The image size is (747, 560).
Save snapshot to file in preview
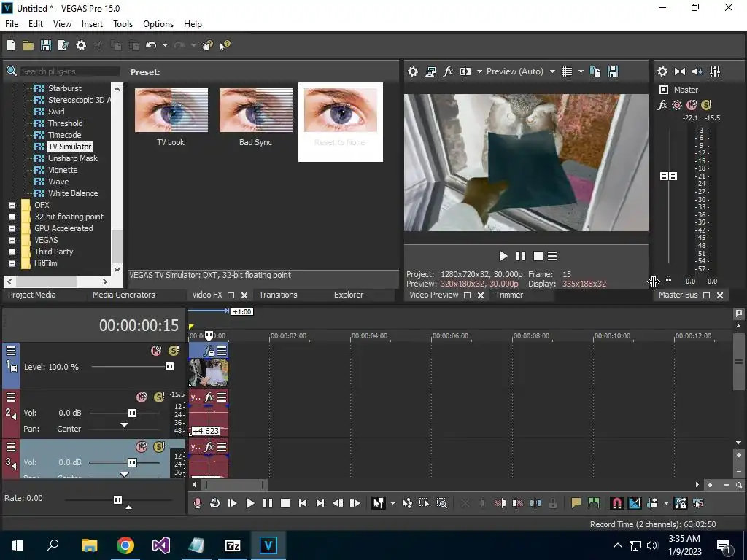point(613,71)
